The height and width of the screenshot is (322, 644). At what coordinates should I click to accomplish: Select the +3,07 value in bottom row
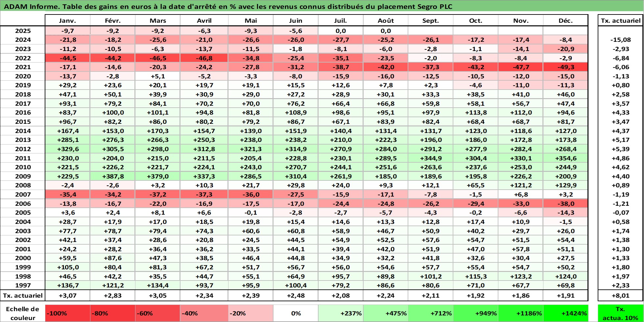67,296
